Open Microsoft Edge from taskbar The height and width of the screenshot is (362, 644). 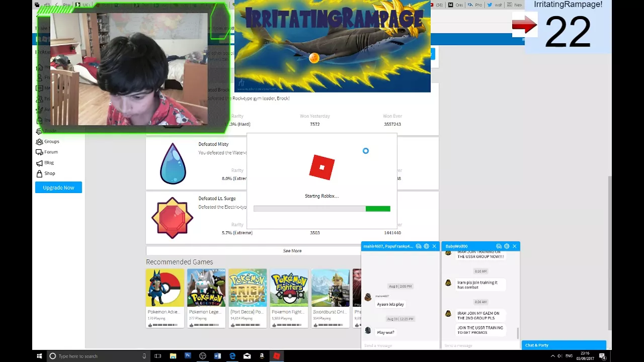[232, 356]
